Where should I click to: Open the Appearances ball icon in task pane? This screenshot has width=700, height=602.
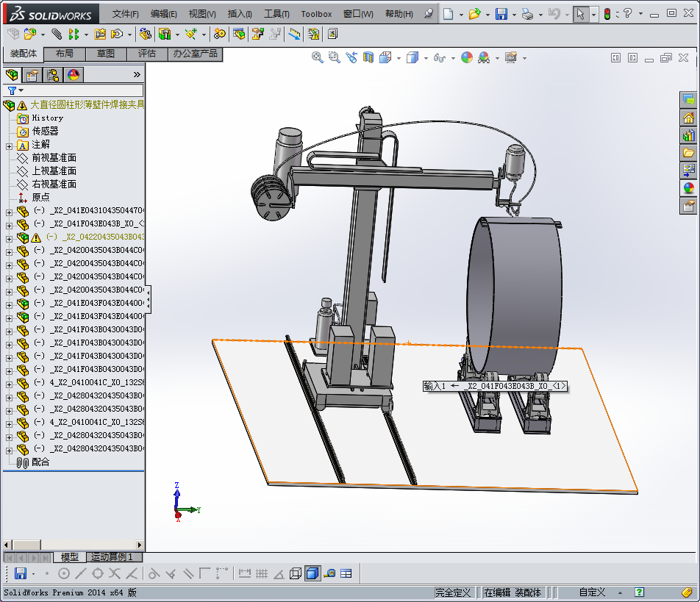(688, 188)
